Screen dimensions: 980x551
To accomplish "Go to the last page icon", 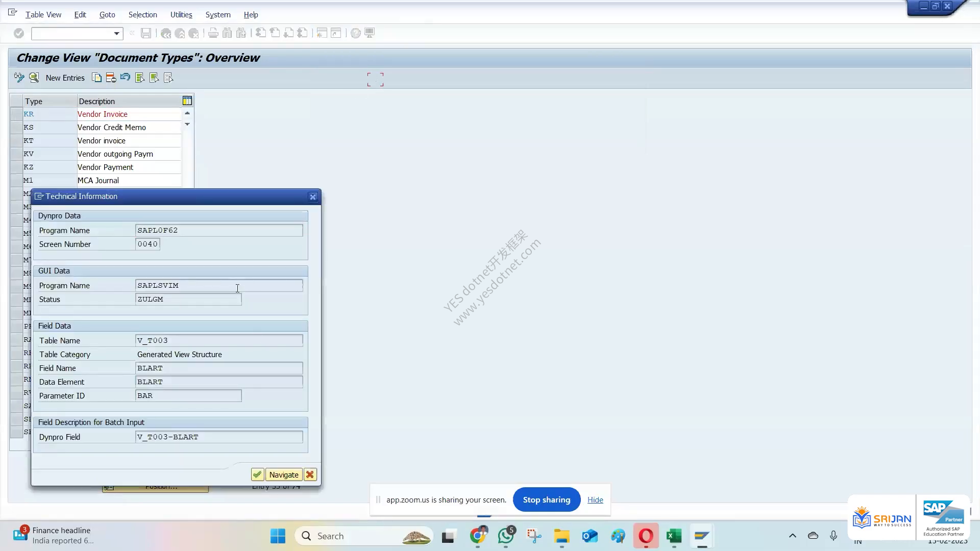I will point(302,33).
